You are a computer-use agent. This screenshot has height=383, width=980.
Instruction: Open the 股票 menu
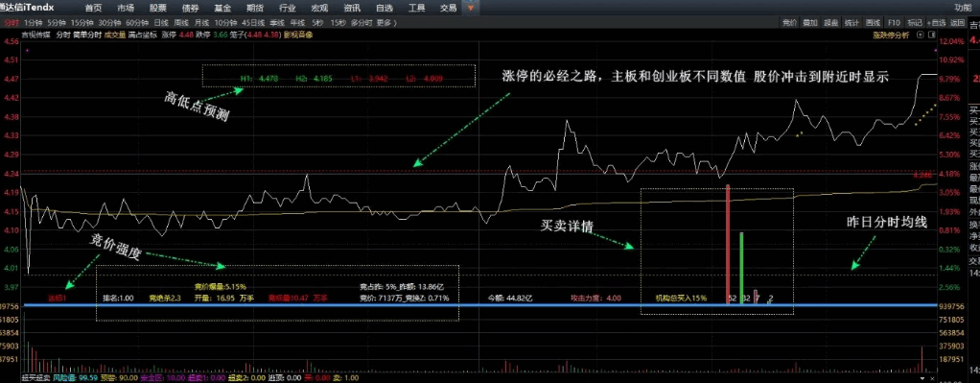158,8
